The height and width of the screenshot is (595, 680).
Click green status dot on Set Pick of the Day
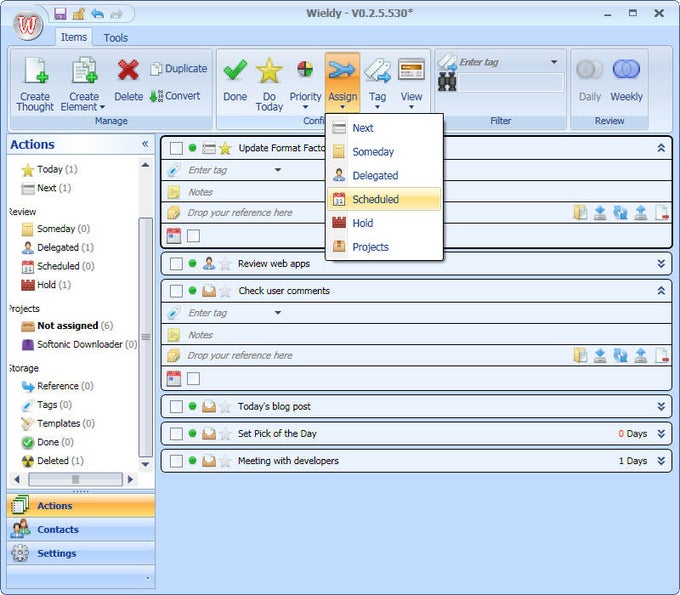[193, 433]
